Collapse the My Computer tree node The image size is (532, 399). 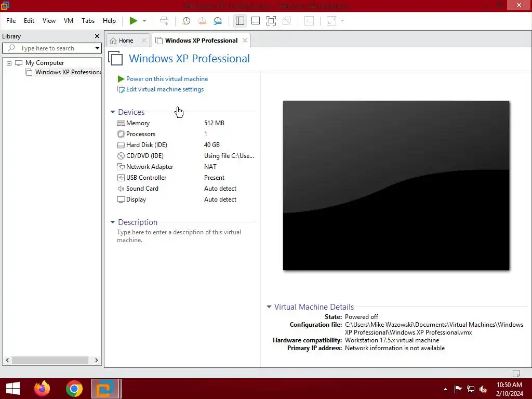[9, 63]
